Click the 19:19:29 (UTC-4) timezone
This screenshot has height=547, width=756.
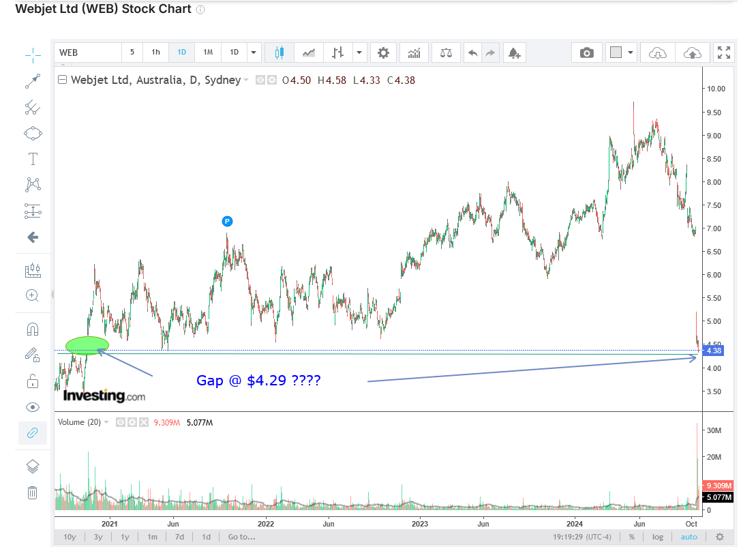point(582,537)
